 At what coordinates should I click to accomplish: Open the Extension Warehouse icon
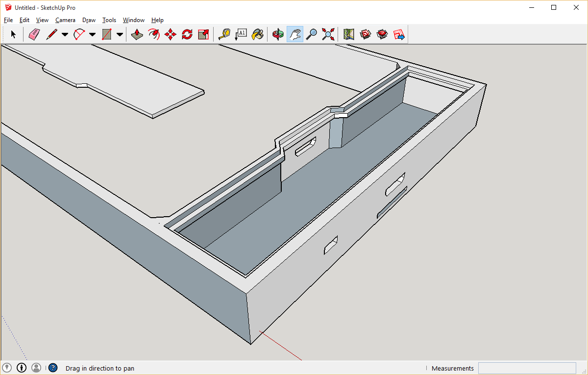point(382,34)
